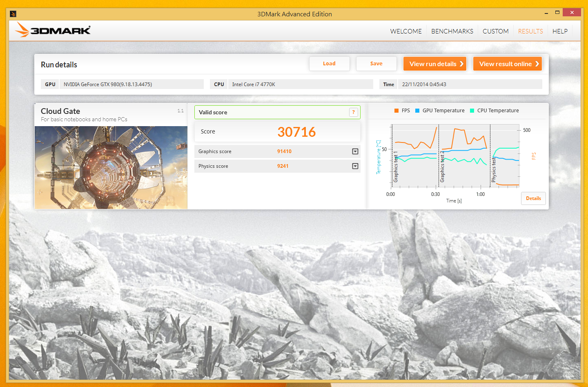The height and width of the screenshot is (387, 588).
Task: Expand the Graphics score details
Action: [x=355, y=151]
